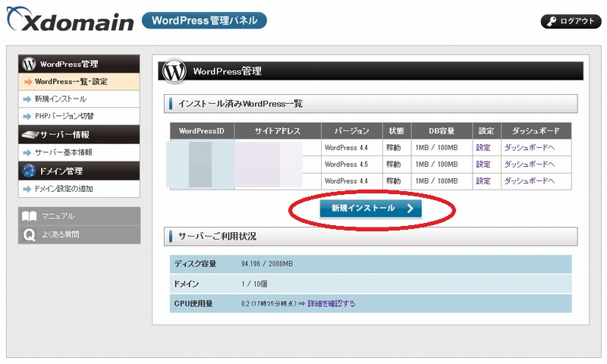Open the マニュアル manual link

[x=79, y=216]
